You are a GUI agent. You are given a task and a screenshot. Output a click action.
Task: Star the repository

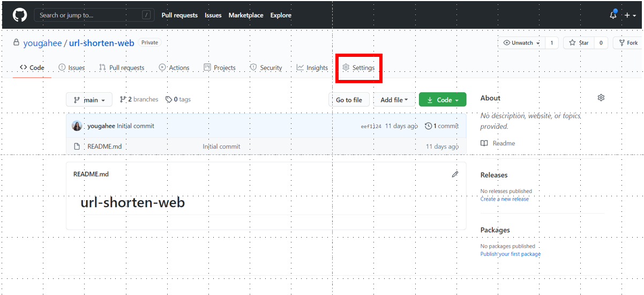579,43
